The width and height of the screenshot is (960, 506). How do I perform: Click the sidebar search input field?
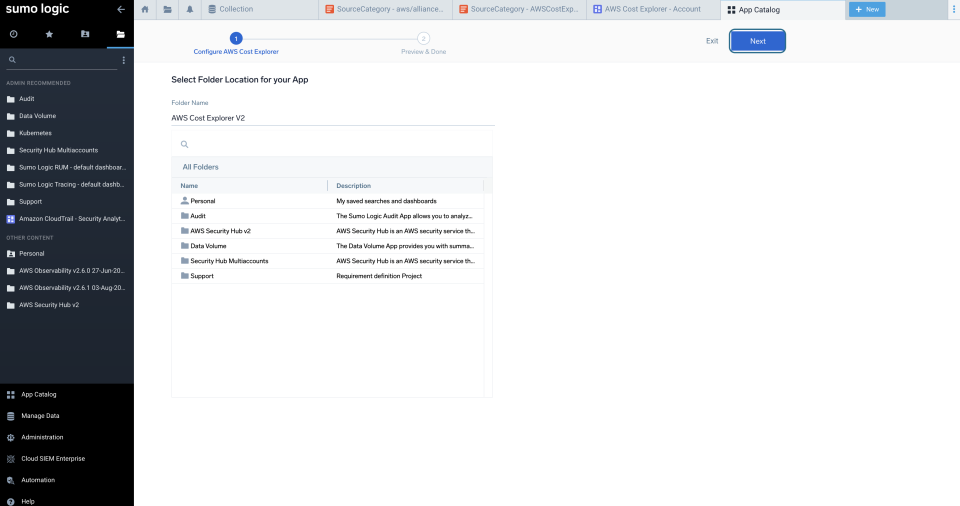[x=61, y=59]
